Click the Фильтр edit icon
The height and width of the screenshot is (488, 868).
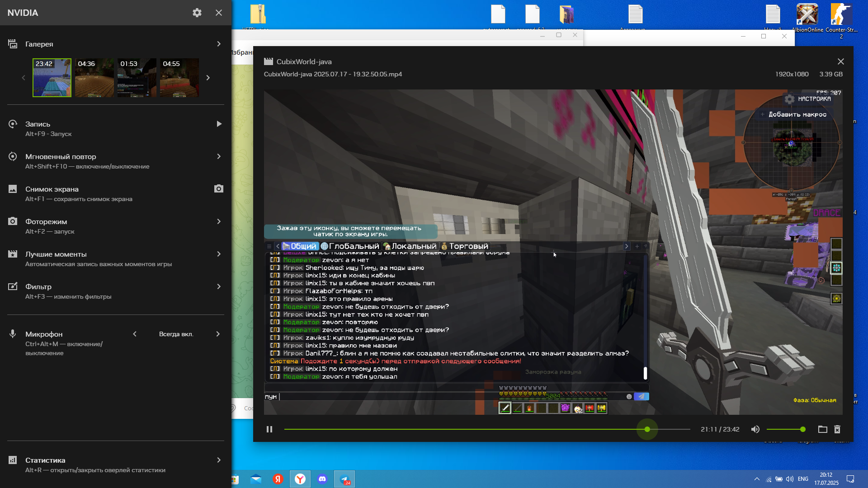tap(13, 286)
